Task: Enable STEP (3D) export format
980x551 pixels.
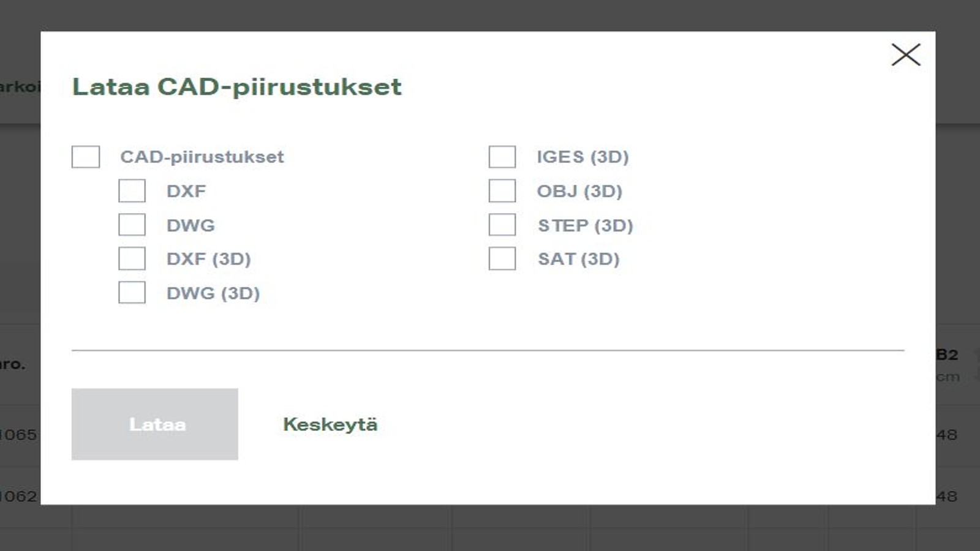Action: [x=502, y=225]
